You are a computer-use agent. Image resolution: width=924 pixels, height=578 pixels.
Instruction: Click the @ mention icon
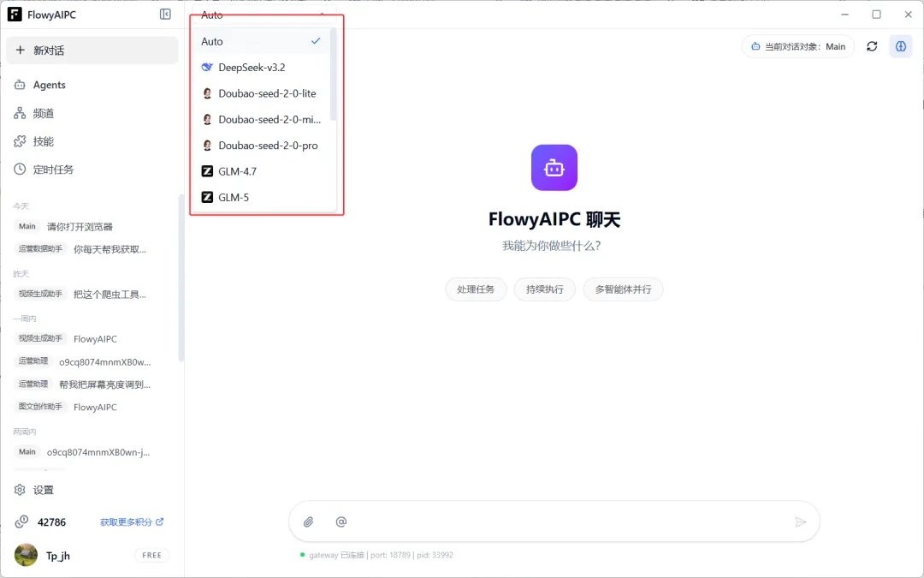click(x=341, y=522)
